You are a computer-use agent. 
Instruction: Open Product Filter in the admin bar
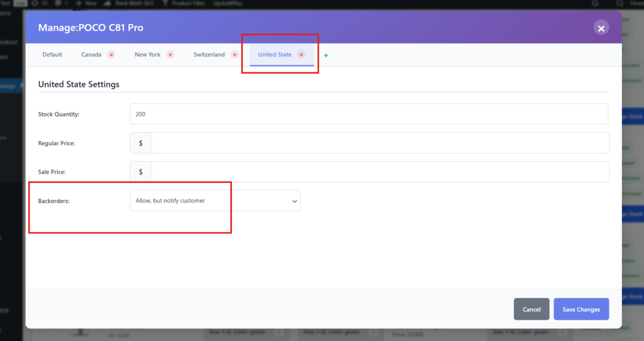click(184, 3)
